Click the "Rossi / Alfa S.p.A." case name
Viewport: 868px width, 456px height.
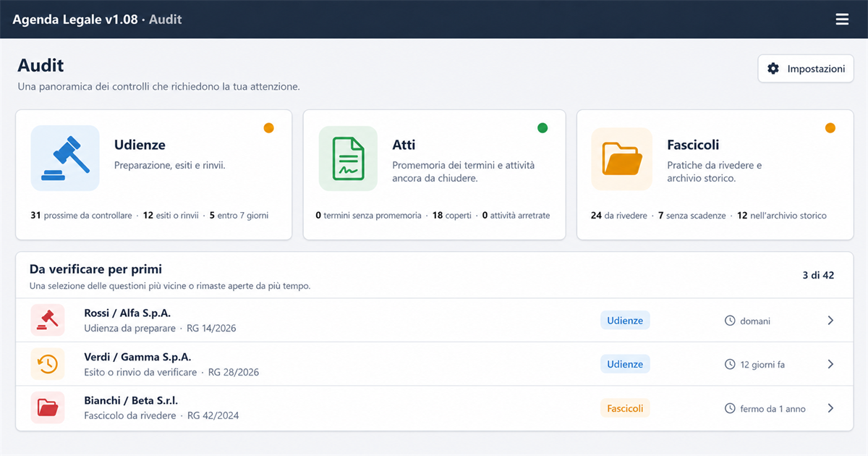point(127,313)
